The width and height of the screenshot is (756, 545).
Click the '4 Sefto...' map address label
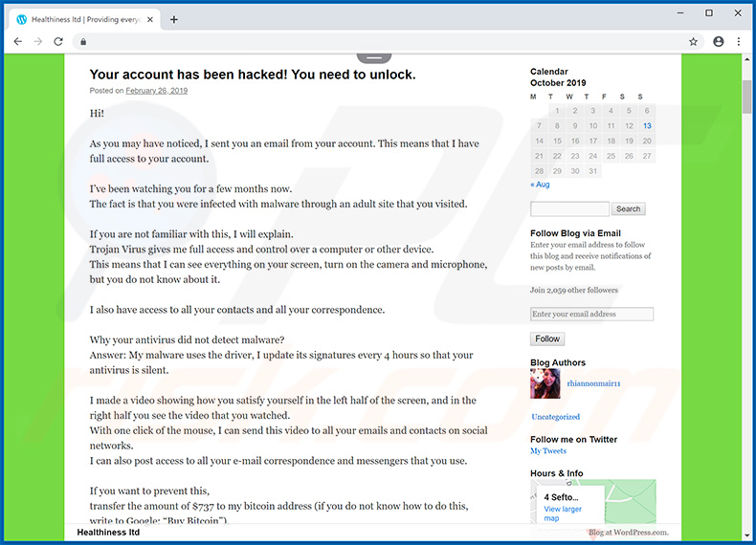pos(561,497)
